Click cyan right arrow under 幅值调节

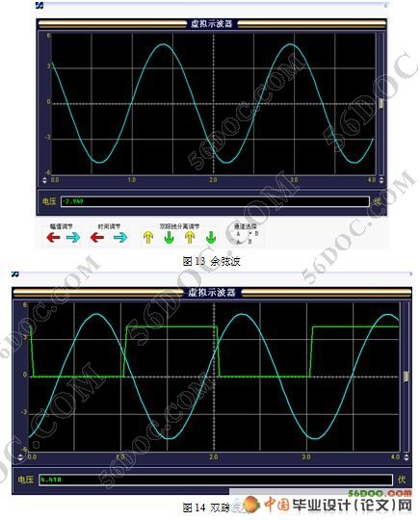pyautogui.click(x=73, y=237)
